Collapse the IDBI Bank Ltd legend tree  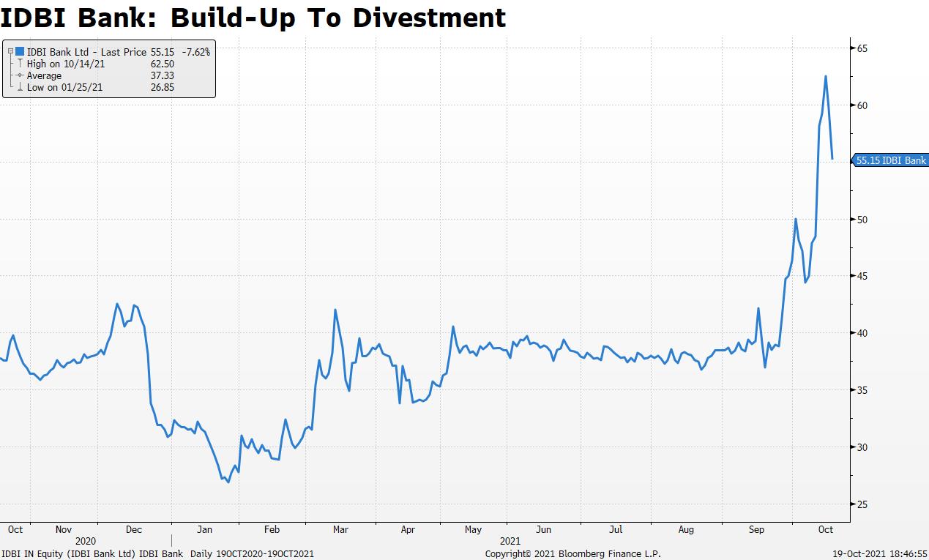tap(10, 52)
